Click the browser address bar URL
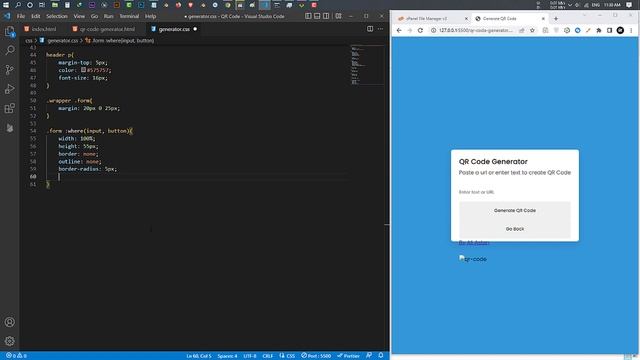The width and height of the screenshot is (640, 360). point(476,30)
